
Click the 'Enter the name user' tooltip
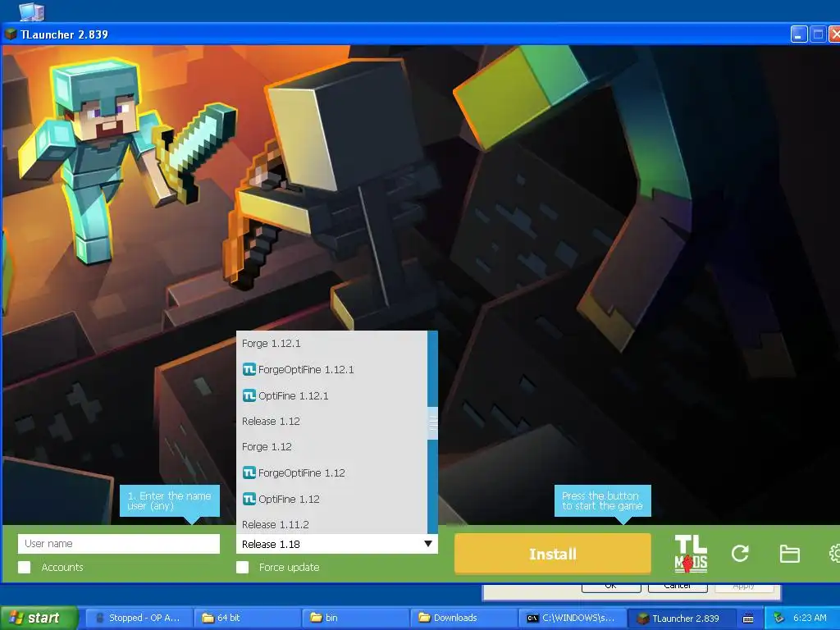tap(169, 501)
